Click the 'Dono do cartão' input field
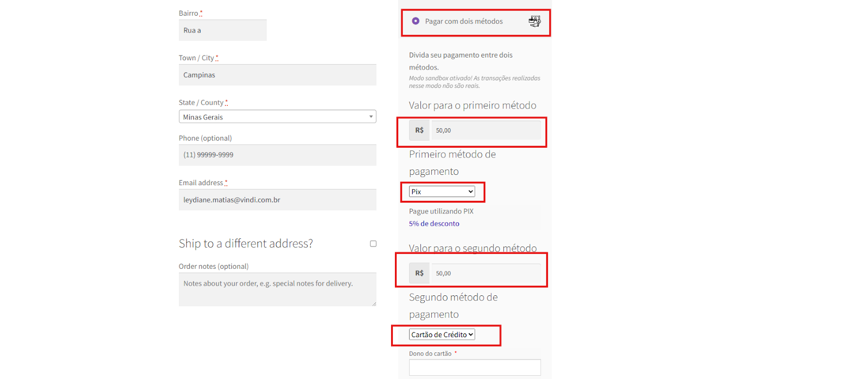 475,367
